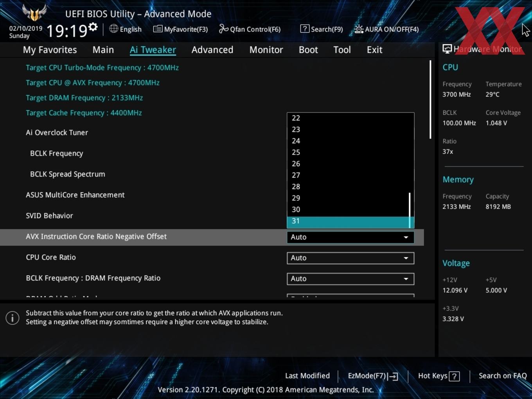Click Target CPU Turbo-Mode Frequency text
532x399 pixels.
[x=102, y=68]
